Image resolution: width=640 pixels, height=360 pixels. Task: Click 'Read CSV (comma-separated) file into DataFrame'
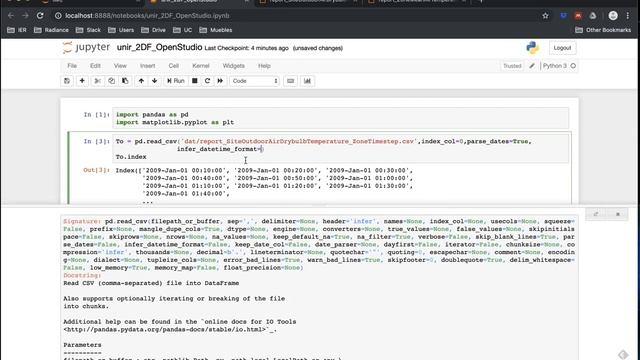tap(151, 283)
